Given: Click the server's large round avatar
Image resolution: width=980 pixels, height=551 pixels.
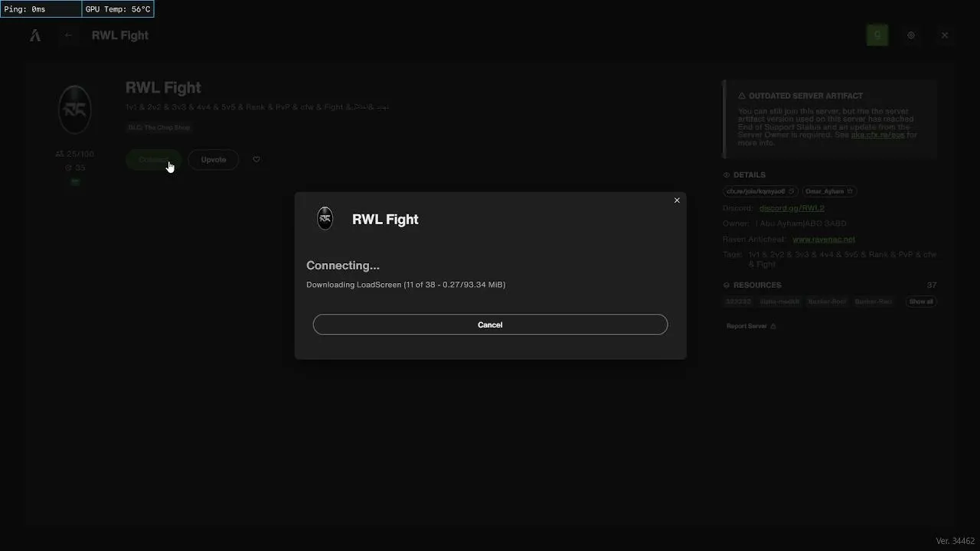Looking at the screenshot, I should (x=75, y=109).
